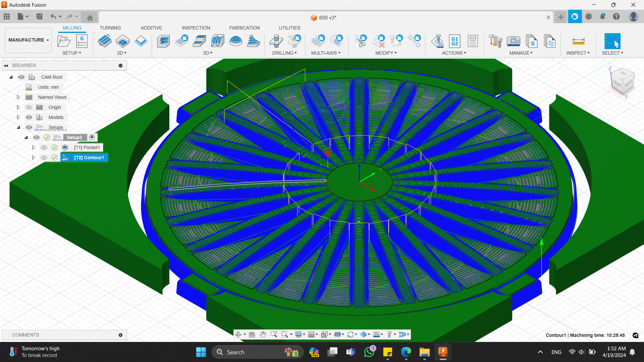The width and height of the screenshot is (644, 362).
Task: Collapse the Setups tree node
Action: (18, 127)
